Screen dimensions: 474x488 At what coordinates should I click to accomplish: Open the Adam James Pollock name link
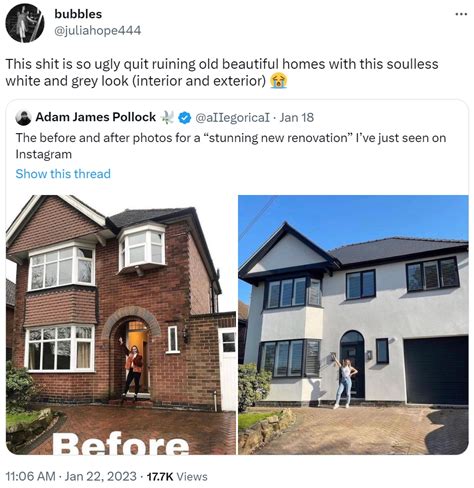96,117
